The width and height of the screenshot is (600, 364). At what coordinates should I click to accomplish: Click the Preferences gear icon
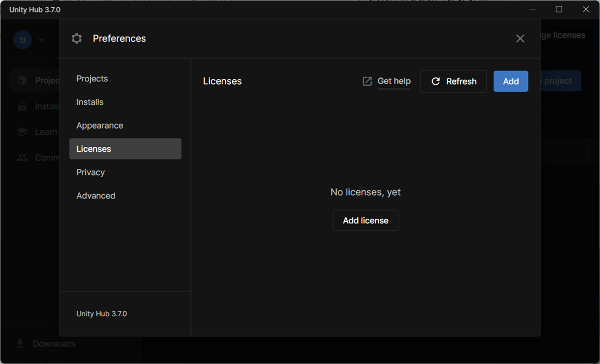pyautogui.click(x=77, y=38)
